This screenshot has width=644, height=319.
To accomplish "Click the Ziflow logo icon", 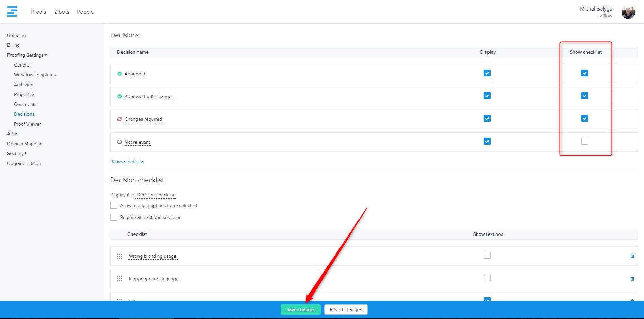I will coord(12,12).
